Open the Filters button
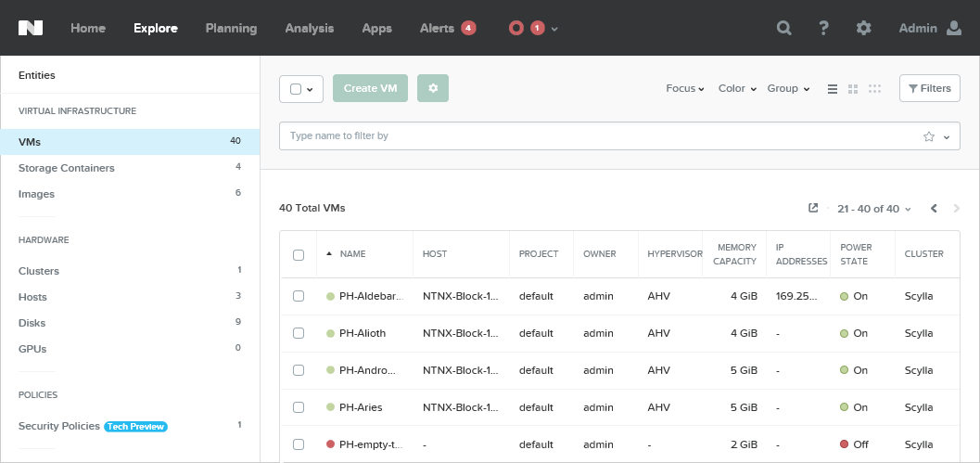This screenshot has height=463, width=980. click(x=929, y=88)
